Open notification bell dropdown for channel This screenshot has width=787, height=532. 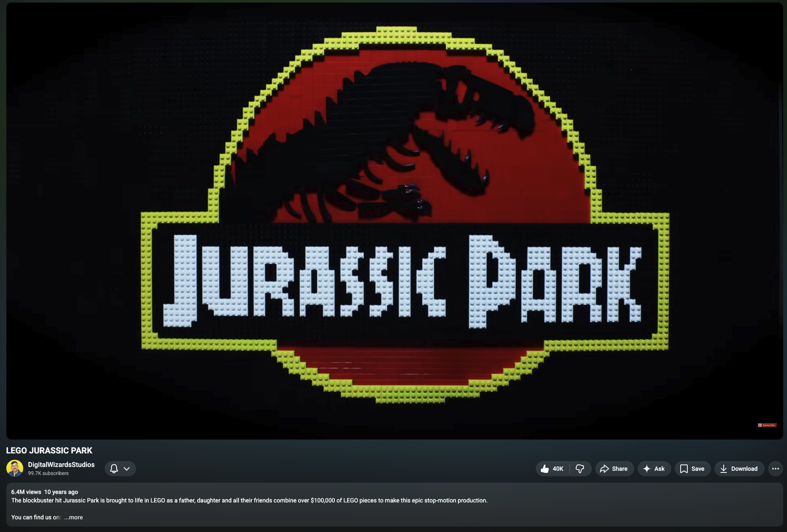point(120,469)
